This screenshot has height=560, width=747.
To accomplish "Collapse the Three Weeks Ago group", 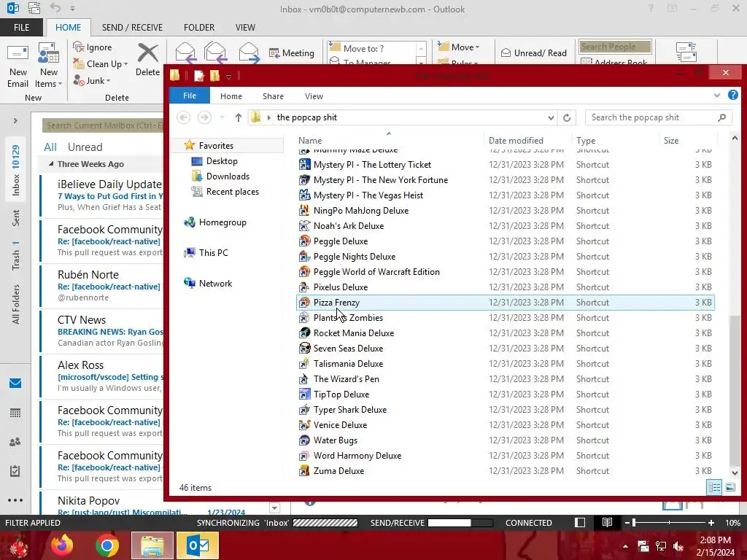I will coord(51,164).
